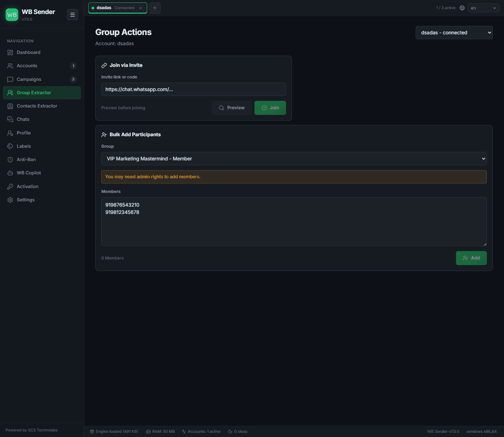Click the Labels tag icon
Screen dimensions: 504x437
(10, 146)
